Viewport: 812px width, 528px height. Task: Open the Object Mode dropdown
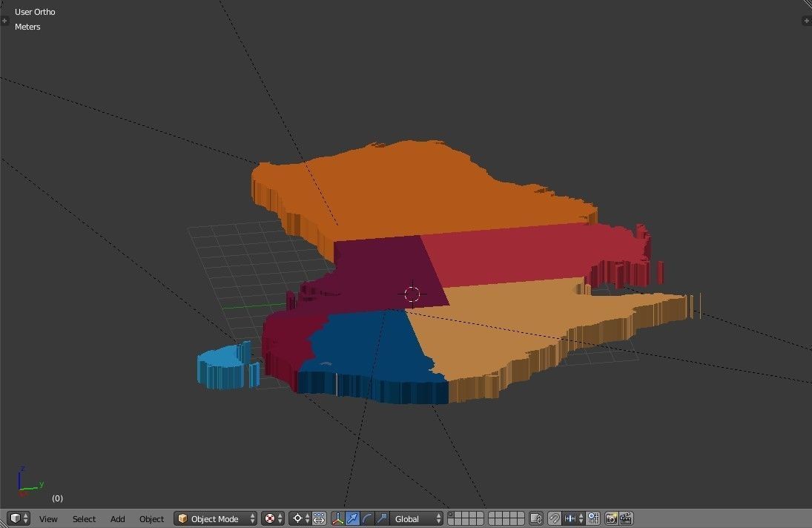coord(215,518)
